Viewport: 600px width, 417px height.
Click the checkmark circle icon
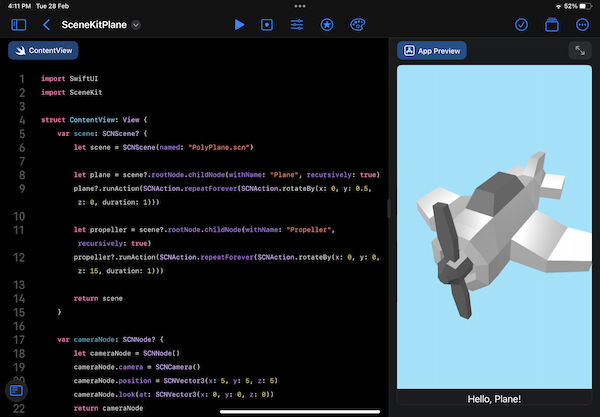coord(521,25)
